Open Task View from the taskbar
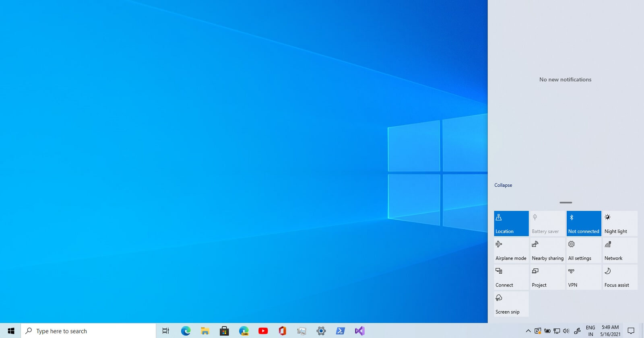This screenshot has height=338, width=644. click(165, 331)
